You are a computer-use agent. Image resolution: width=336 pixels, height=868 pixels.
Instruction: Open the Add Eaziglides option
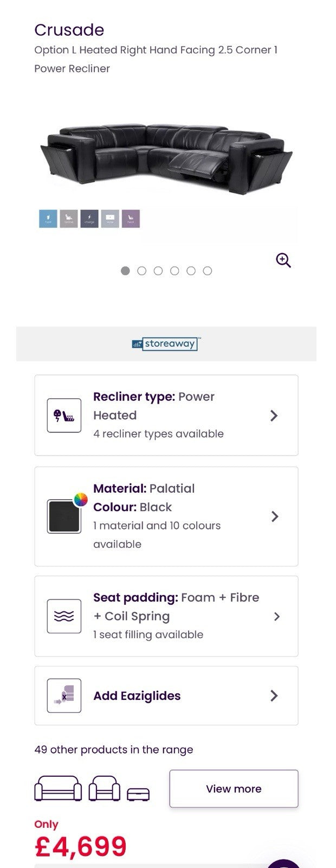click(137, 695)
